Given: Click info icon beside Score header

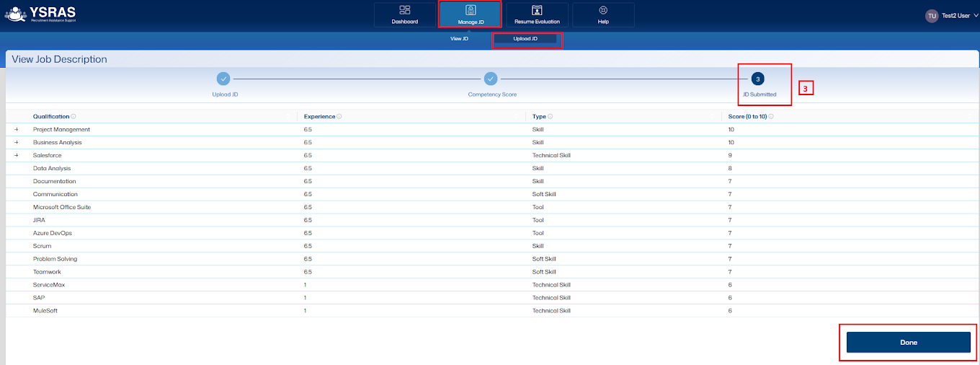Looking at the screenshot, I should (x=770, y=116).
